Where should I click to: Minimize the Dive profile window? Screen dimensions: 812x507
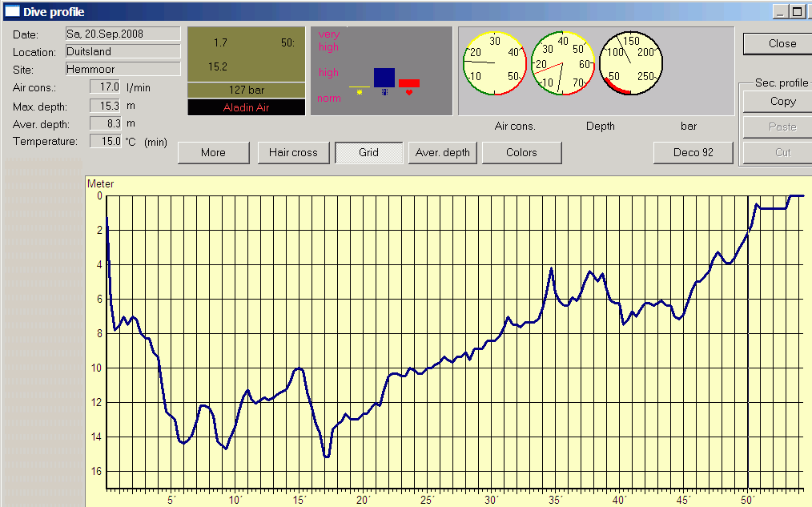[781, 11]
